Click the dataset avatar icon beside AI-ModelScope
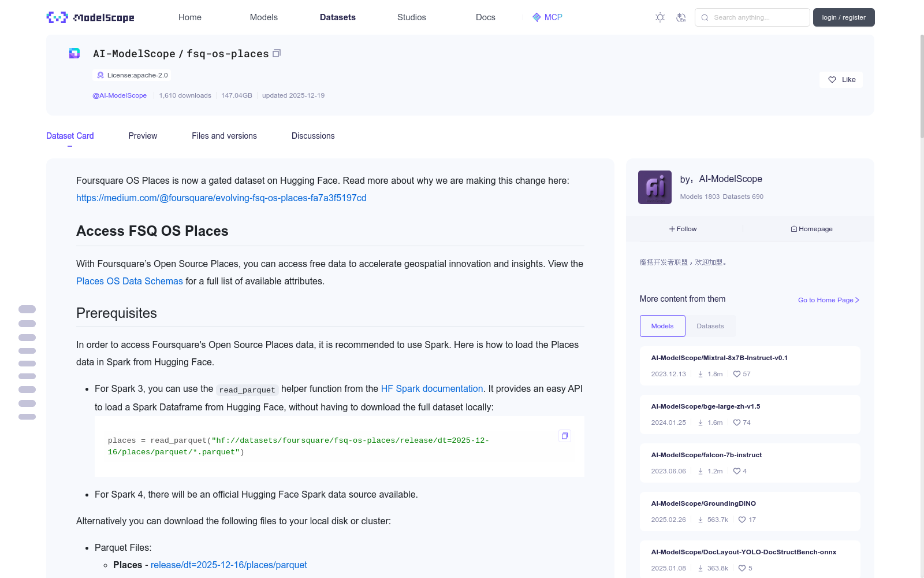924x578 pixels. point(74,53)
